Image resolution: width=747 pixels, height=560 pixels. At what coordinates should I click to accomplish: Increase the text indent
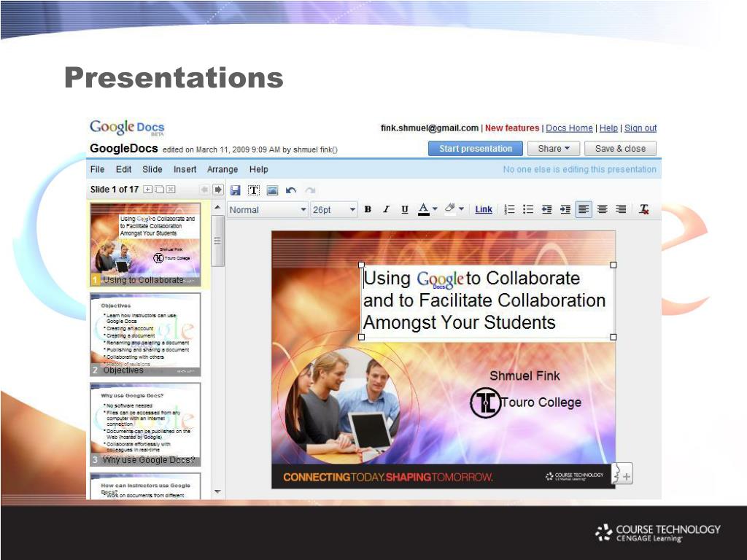(x=565, y=209)
